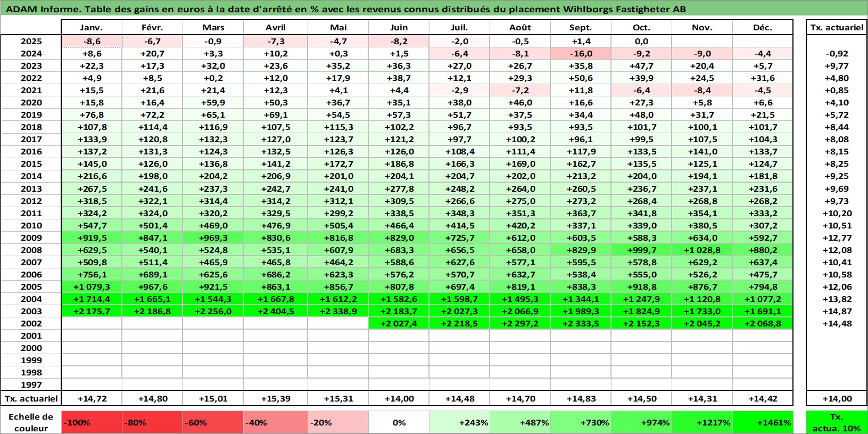Click cell -16,0 for Sept. 2024
The image size is (868, 434).
581,53
